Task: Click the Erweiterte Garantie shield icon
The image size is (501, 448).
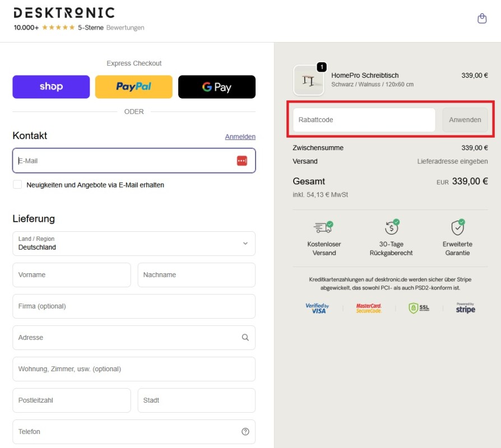Action: [x=458, y=227]
